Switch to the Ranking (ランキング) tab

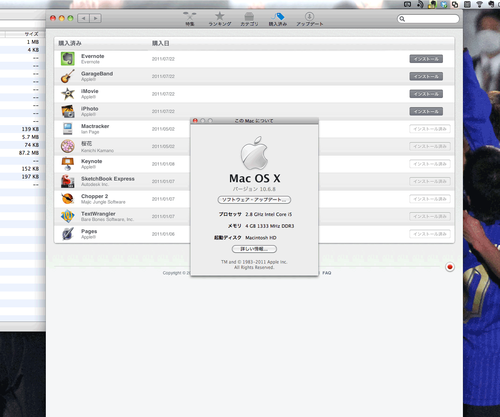[x=220, y=19]
